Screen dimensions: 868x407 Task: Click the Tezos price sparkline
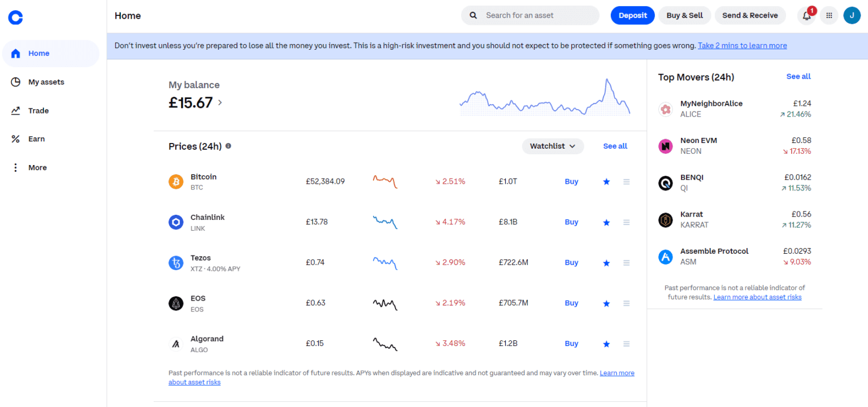tap(385, 263)
